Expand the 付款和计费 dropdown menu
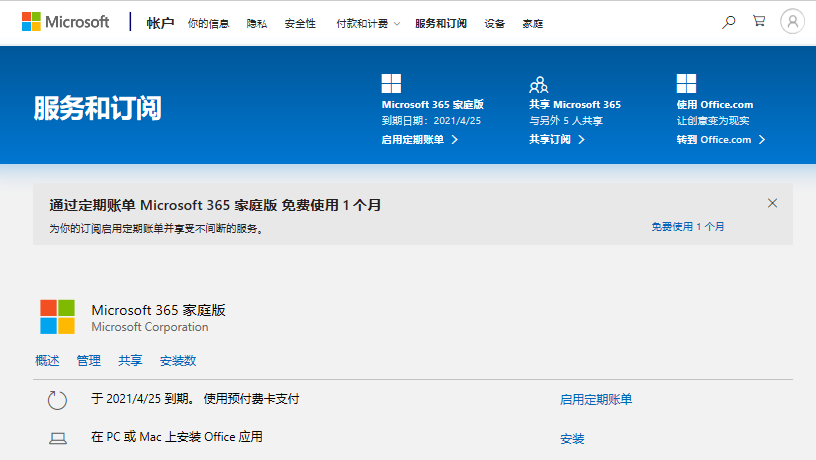This screenshot has width=816, height=460. (x=368, y=23)
